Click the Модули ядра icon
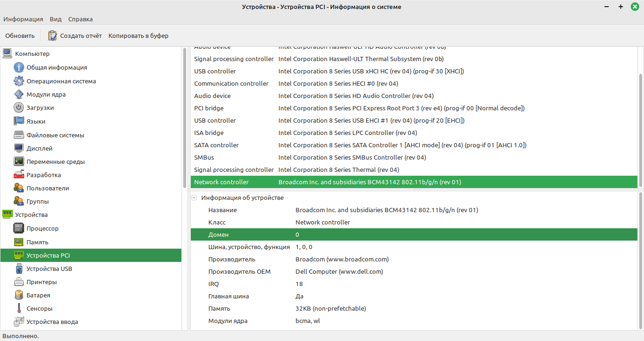This screenshot has width=644, height=341. pos(19,94)
